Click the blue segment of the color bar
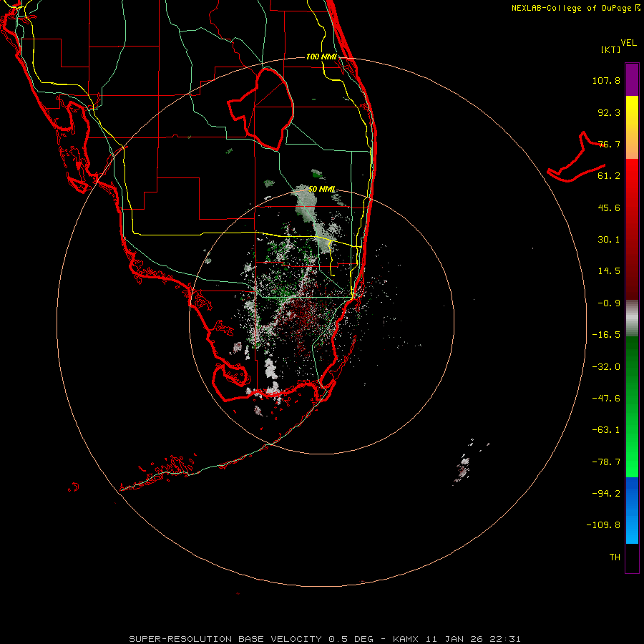 coord(632,510)
